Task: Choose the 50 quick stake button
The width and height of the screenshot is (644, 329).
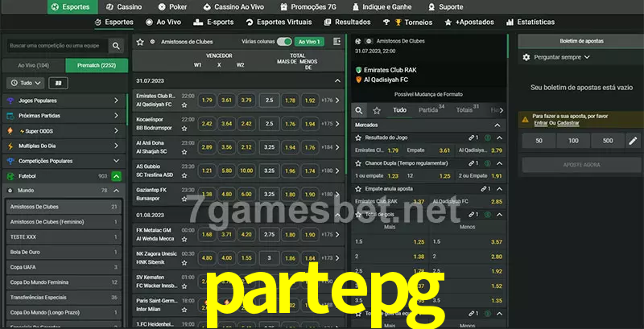Action: pyautogui.click(x=539, y=141)
